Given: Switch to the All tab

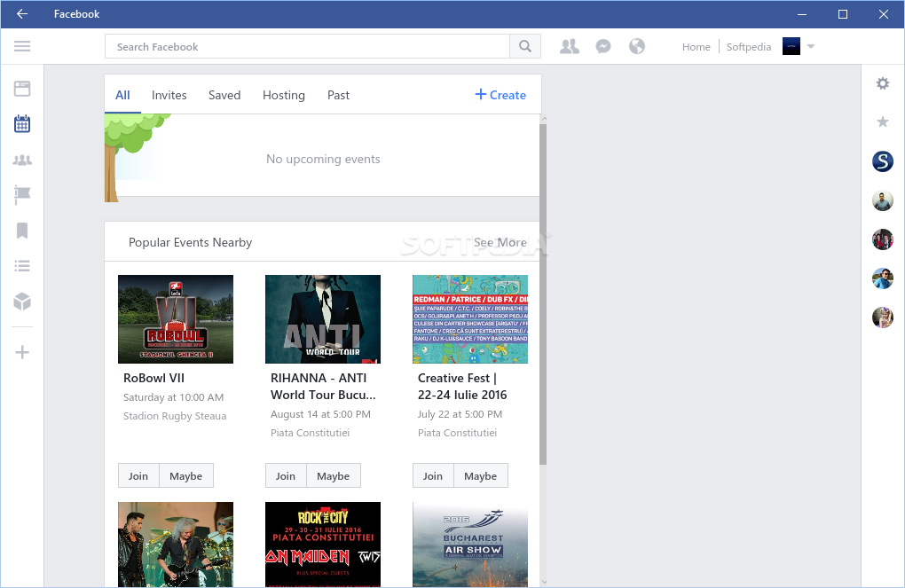Looking at the screenshot, I should (x=122, y=95).
